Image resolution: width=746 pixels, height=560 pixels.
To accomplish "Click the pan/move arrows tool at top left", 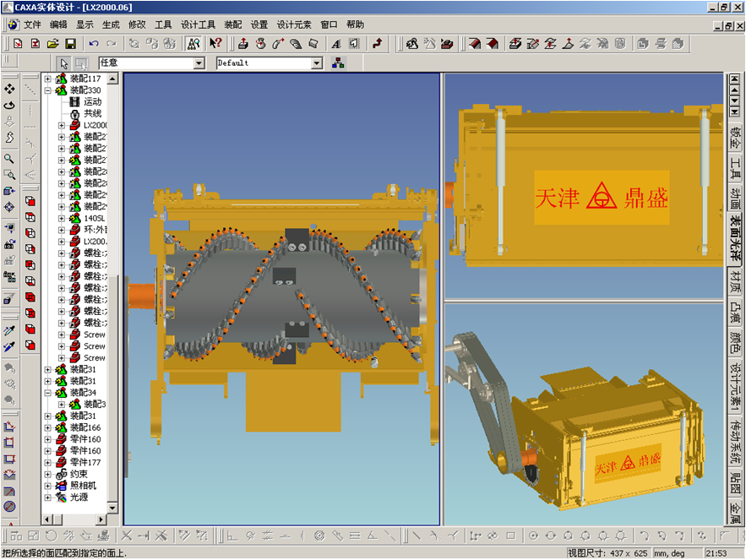I will pyautogui.click(x=10, y=89).
